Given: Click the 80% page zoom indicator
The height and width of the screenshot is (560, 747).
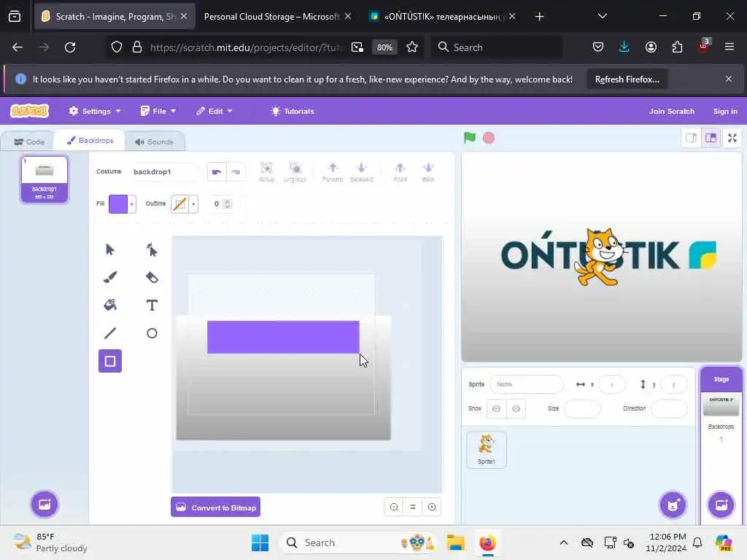Looking at the screenshot, I should (384, 47).
